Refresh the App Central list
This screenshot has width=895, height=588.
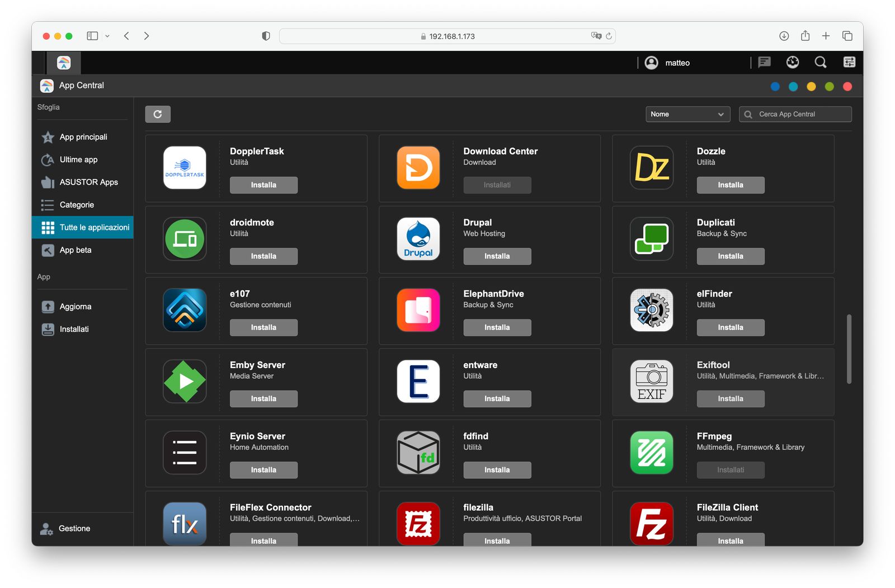158,114
